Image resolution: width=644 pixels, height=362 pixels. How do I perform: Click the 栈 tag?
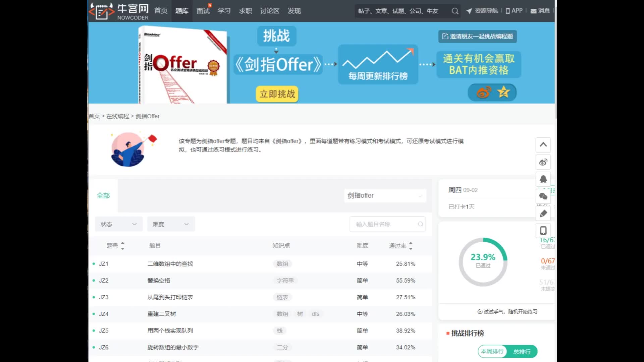280,331
